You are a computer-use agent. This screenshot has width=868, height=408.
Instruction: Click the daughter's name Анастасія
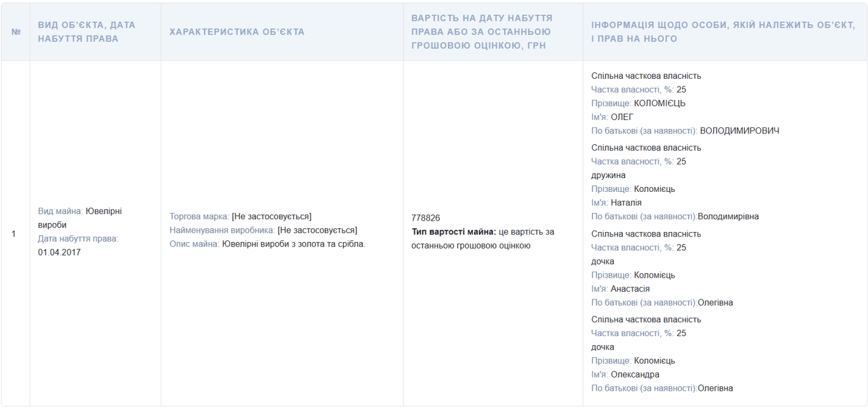631,289
